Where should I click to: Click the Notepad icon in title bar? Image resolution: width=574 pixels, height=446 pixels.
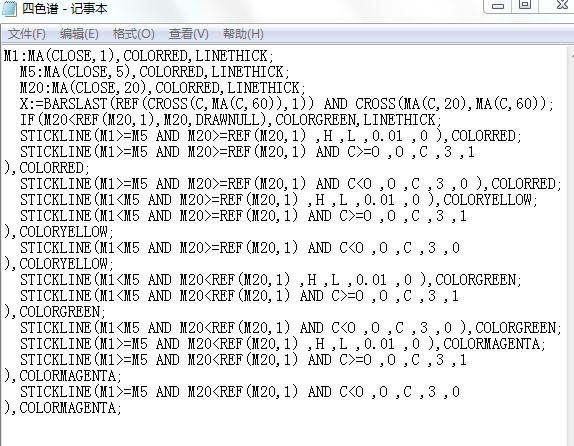click(9, 8)
